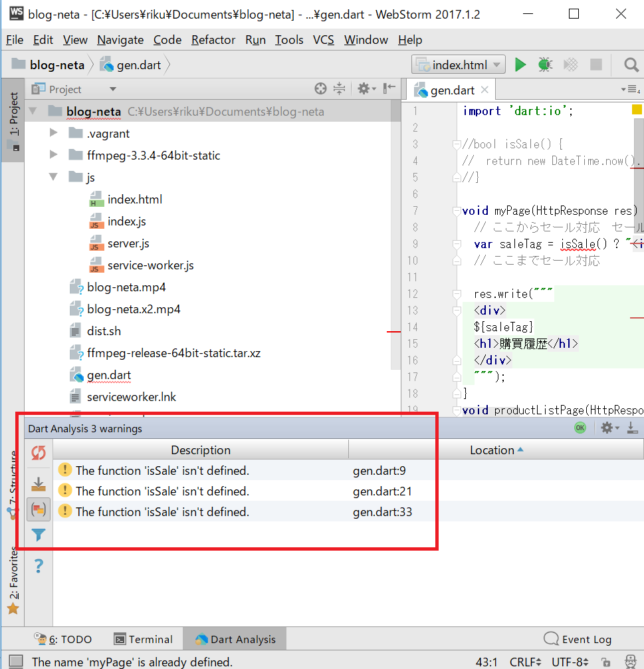Click the green OK analysis status icon
This screenshot has height=669, width=644.
tap(580, 428)
